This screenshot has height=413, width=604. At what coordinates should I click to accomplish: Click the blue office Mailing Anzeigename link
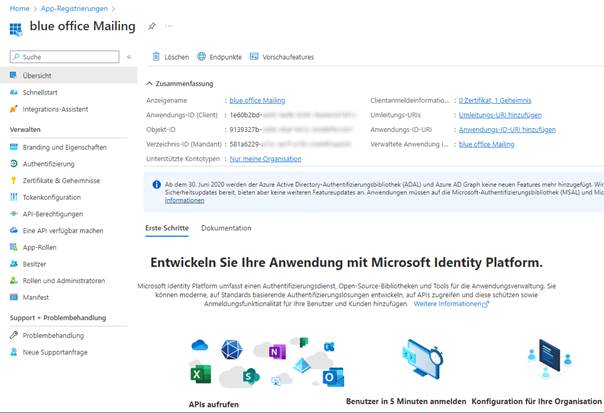257,100
